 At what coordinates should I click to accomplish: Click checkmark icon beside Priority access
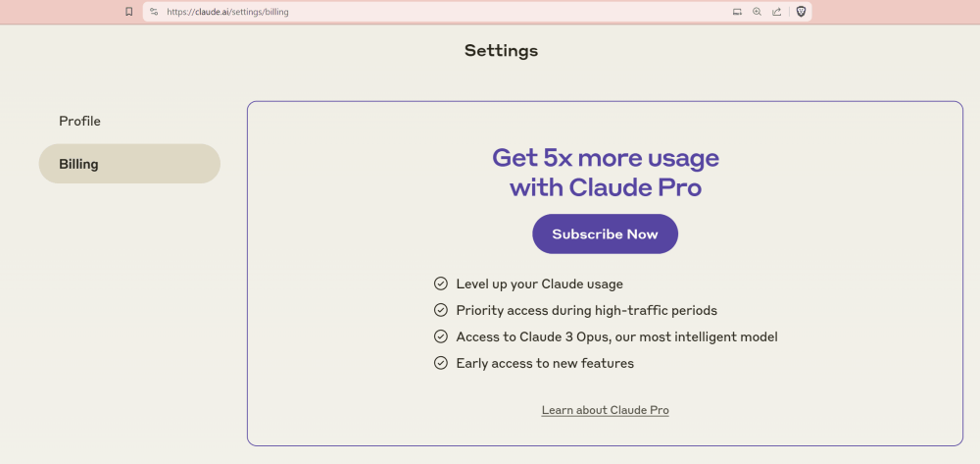[x=441, y=310]
